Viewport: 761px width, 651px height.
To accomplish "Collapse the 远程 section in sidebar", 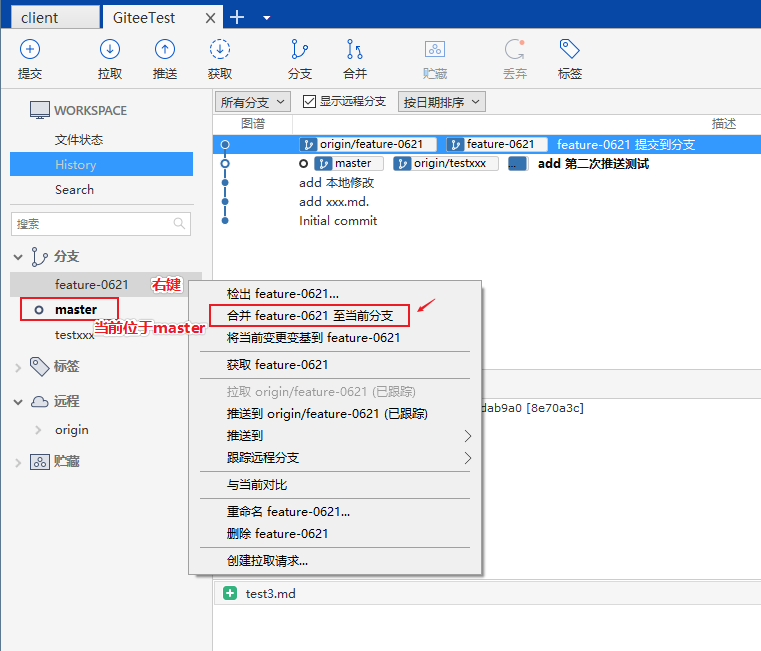I will [x=18, y=402].
